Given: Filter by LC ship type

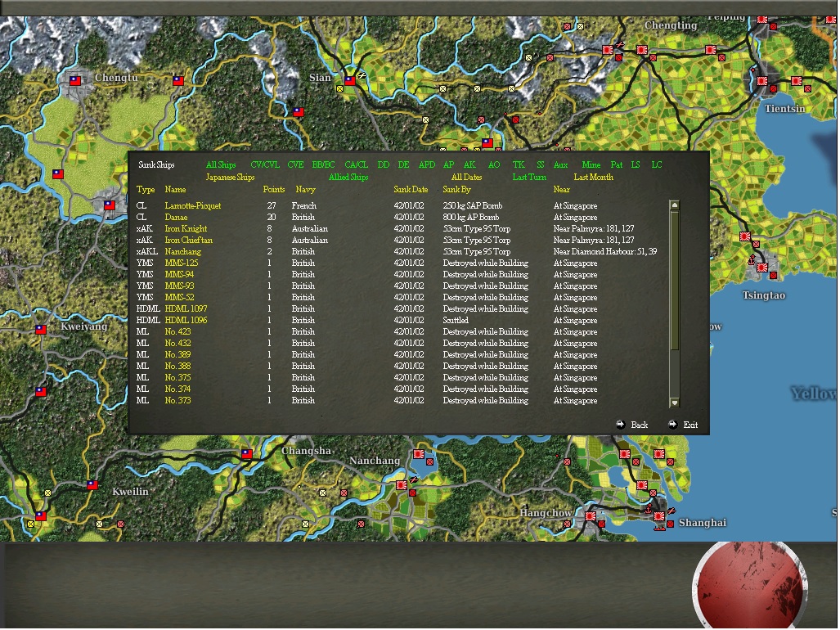Looking at the screenshot, I should [x=657, y=165].
